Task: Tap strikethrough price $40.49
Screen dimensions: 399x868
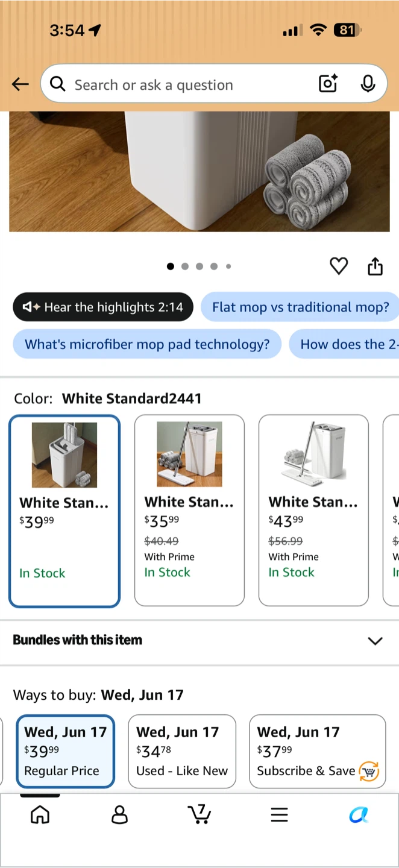Action: coord(162,541)
